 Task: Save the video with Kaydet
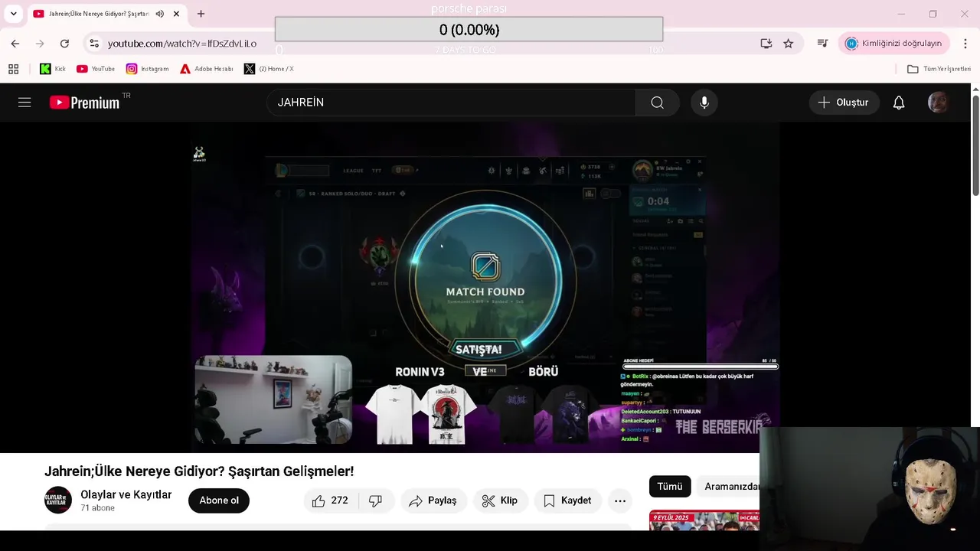point(568,500)
